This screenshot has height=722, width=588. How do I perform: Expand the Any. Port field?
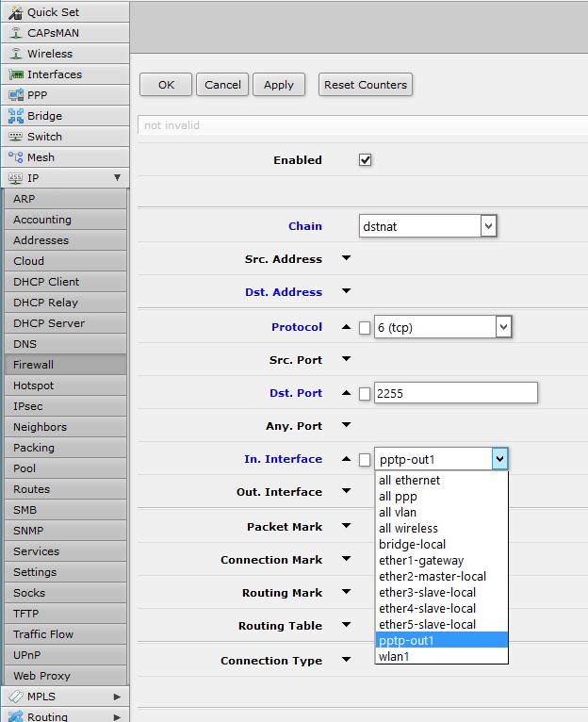coord(346,424)
